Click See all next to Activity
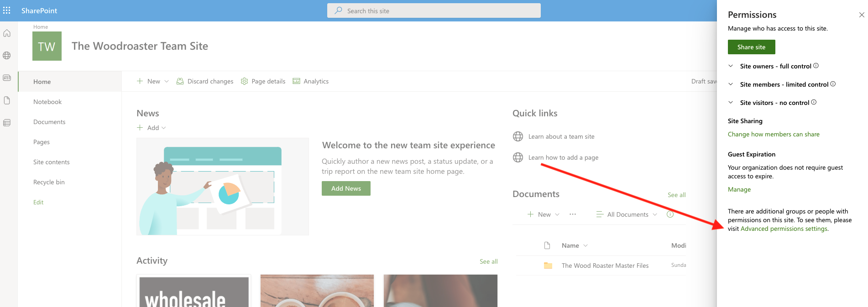 click(x=488, y=261)
